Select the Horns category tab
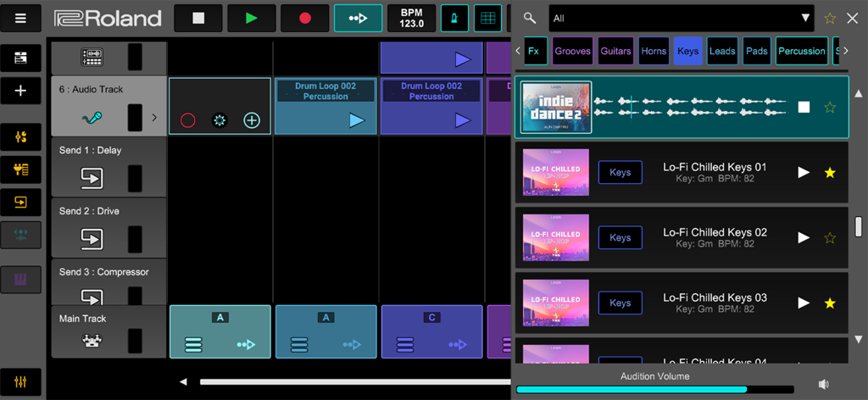The width and height of the screenshot is (868, 400). click(x=654, y=51)
